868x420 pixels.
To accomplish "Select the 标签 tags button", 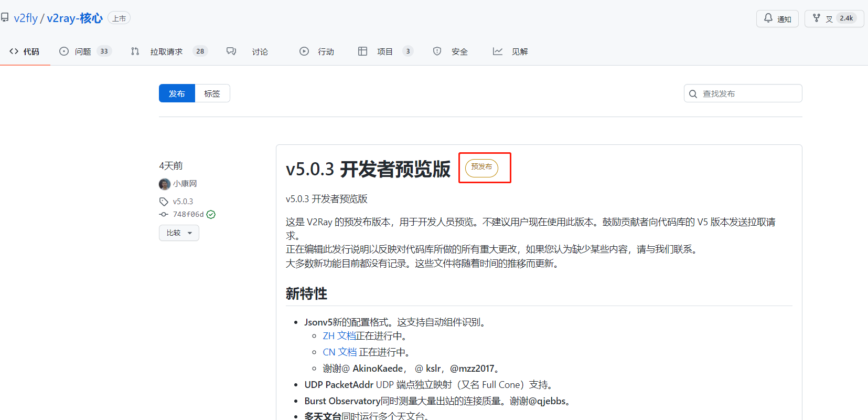I will (x=212, y=93).
